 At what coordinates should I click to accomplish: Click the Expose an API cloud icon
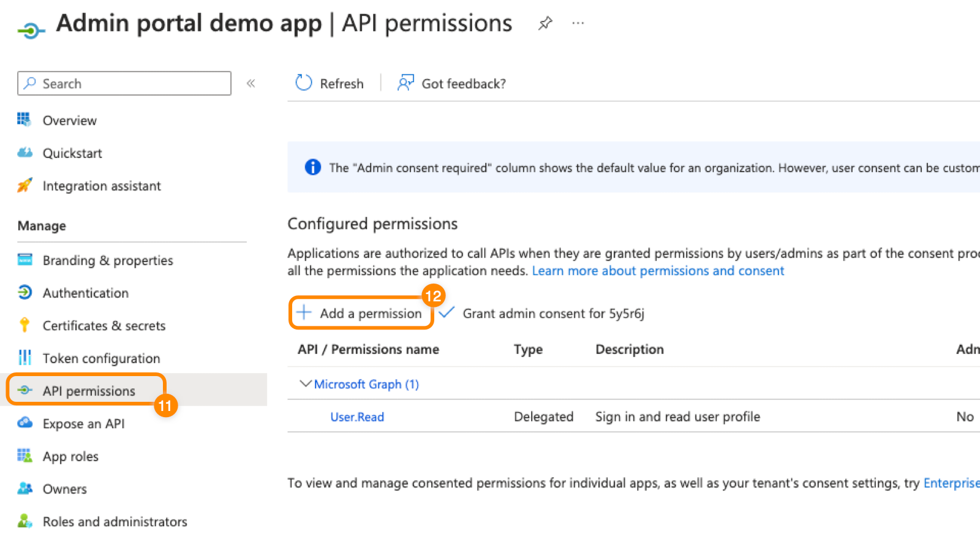(24, 423)
